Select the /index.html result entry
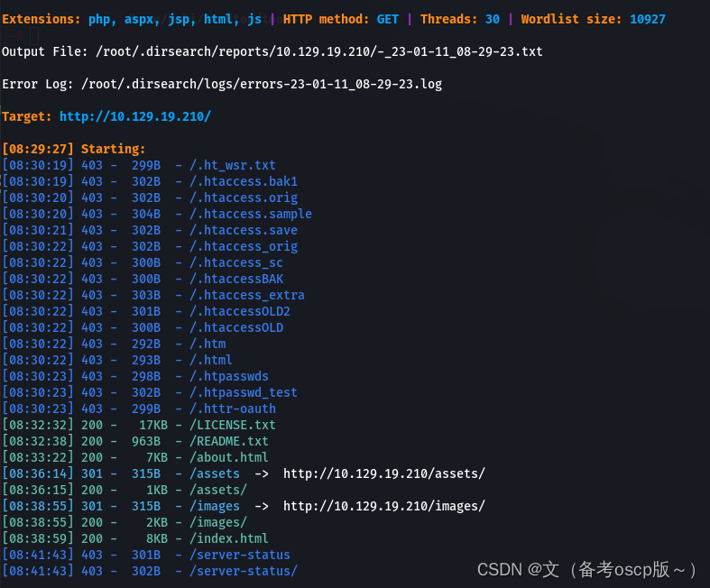 coord(228,538)
